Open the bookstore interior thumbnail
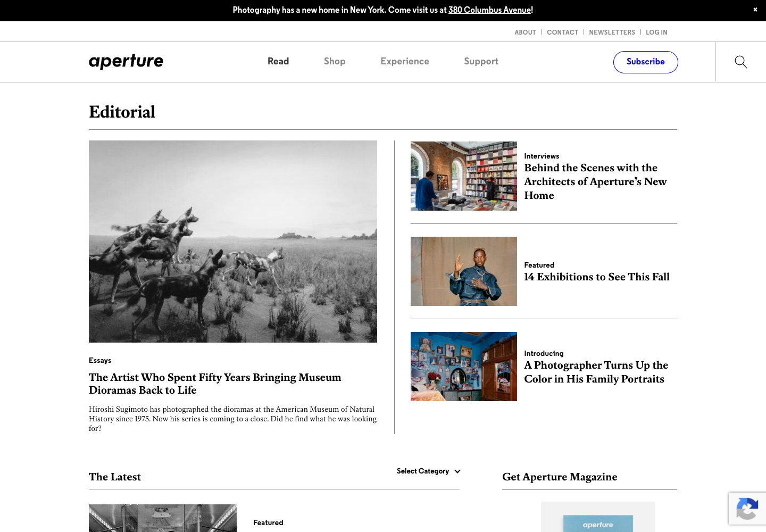Image resolution: width=766 pixels, height=532 pixels. click(464, 176)
